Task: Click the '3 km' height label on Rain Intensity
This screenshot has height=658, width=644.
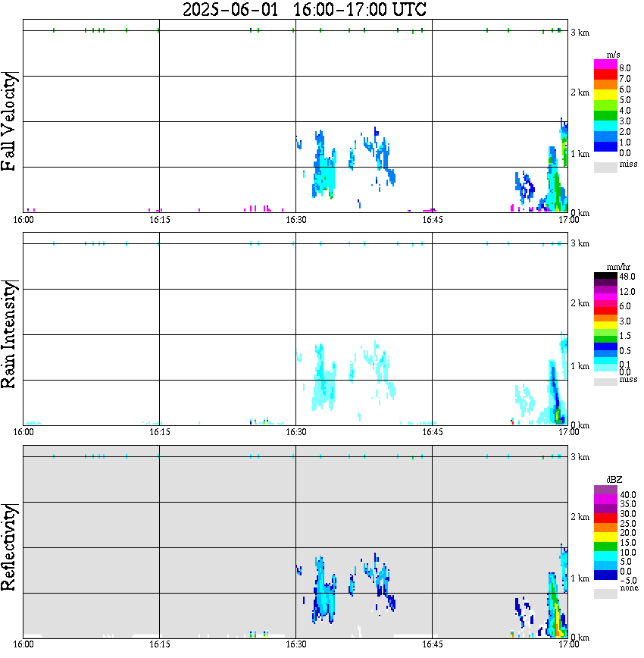Action: pos(580,244)
